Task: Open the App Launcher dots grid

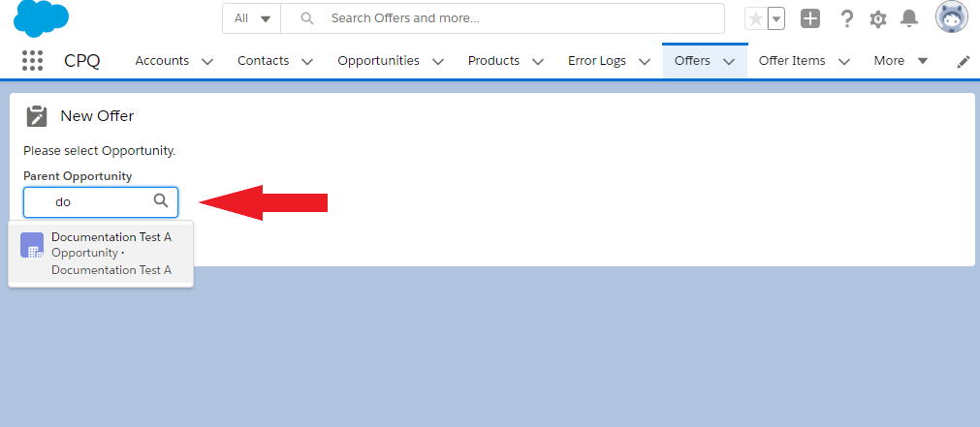Action: (33, 61)
